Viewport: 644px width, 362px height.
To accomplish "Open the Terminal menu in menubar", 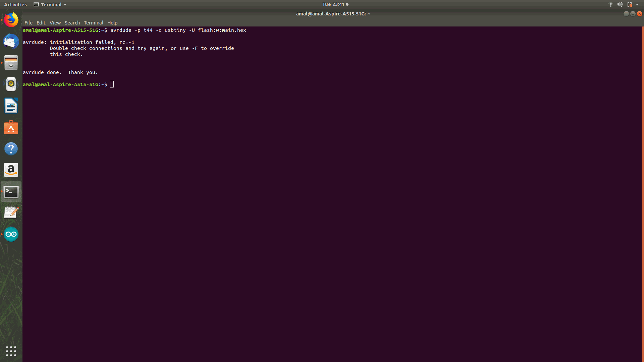I will pos(93,23).
